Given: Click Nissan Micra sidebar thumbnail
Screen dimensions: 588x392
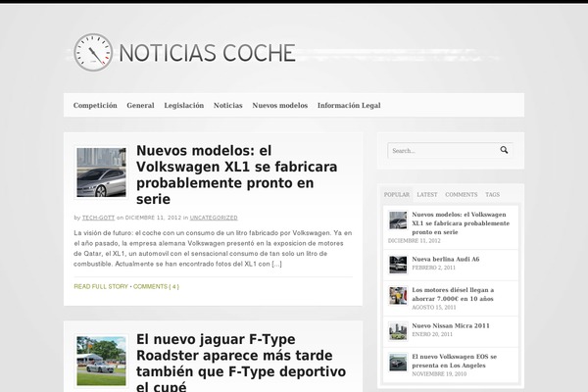Looking at the screenshot, I should coord(398,331).
